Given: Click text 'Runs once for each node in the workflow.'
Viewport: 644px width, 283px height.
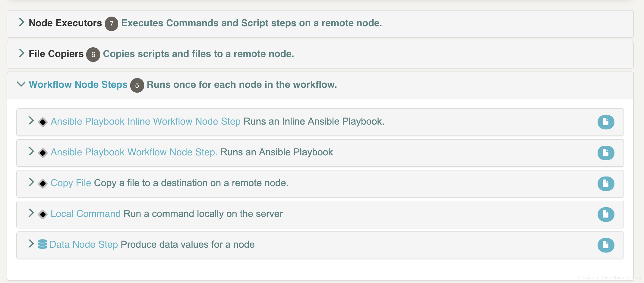Looking at the screenshot, I should [242, 85].
